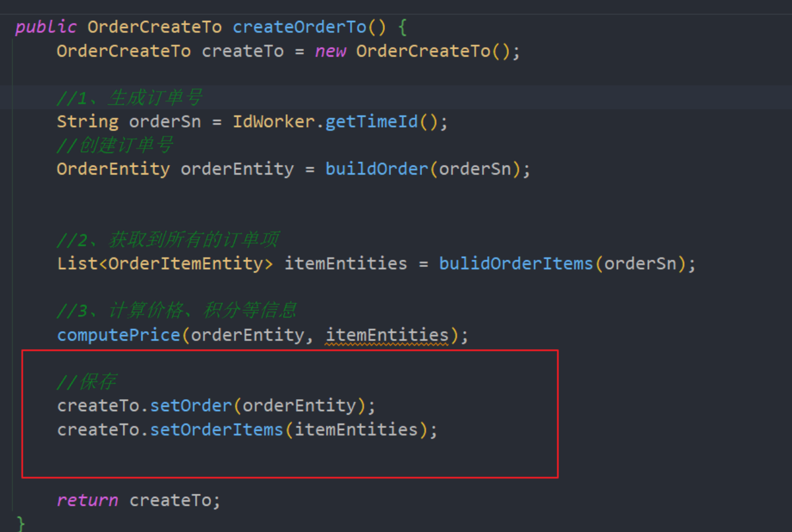Click the underlined itemEntities argument of computePrice
Image resolution: width=792 pixels, height=532 pixels.
387,335
